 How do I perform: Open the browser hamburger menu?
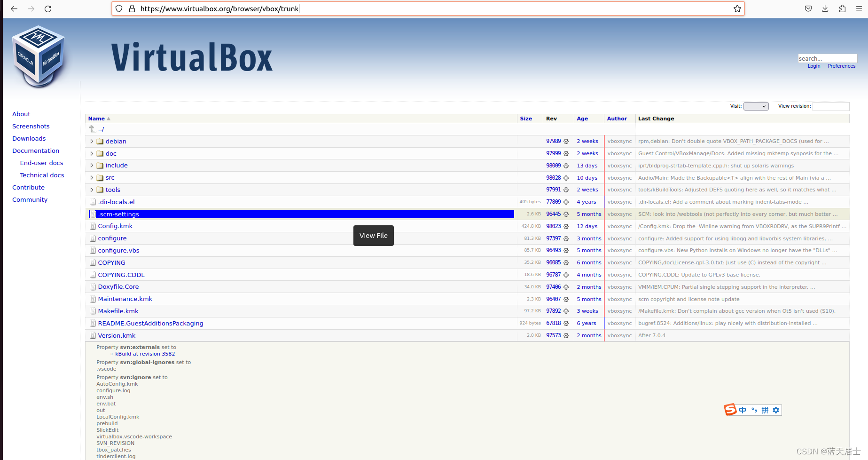(859, 8)
